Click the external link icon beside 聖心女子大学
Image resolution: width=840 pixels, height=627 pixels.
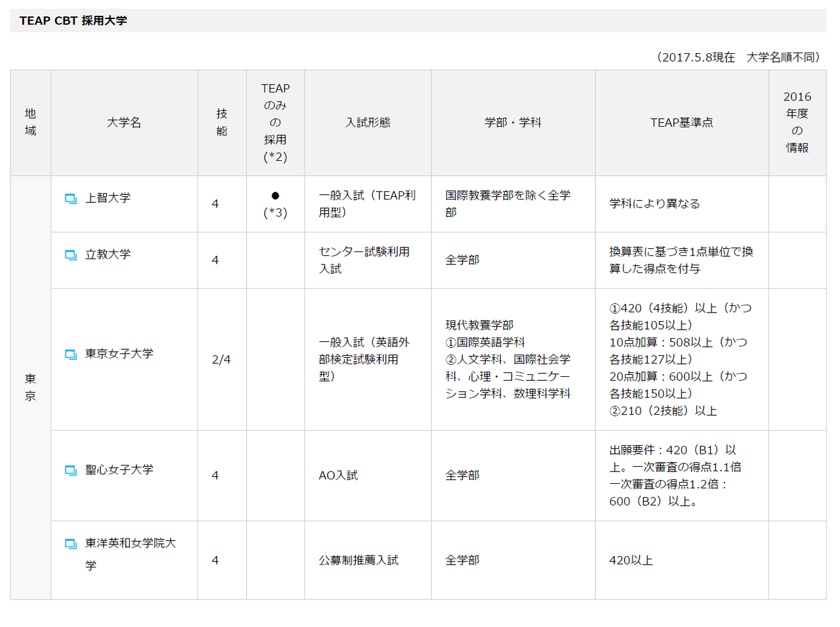(71, 470)
